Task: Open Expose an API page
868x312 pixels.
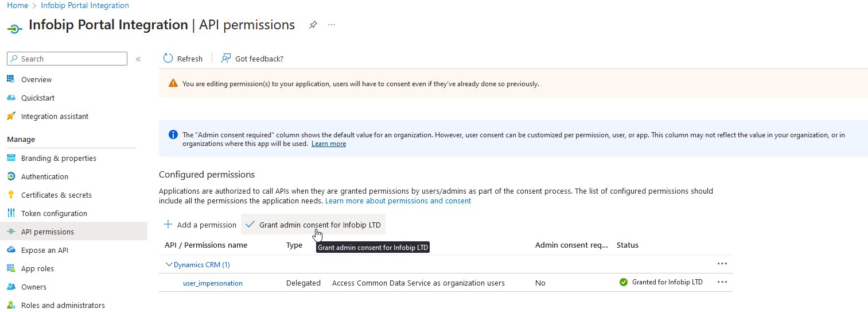Action: coord(44,251)
